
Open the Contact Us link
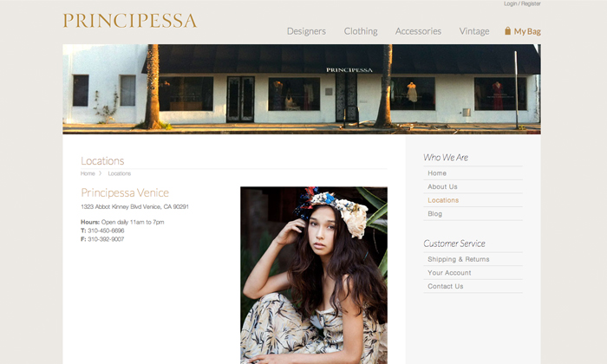(x=446, y=286)
